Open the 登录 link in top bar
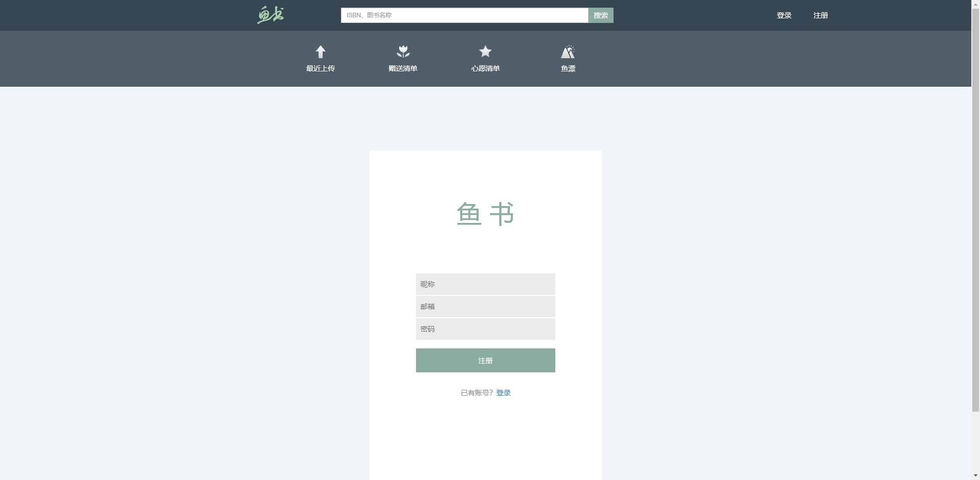This screenshot has height=480, width=980. 784,15
